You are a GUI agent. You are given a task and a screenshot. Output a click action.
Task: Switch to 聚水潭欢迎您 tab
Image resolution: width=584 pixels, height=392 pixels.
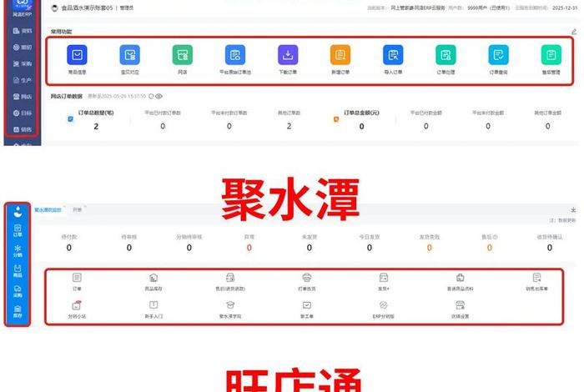pos(48,210)
